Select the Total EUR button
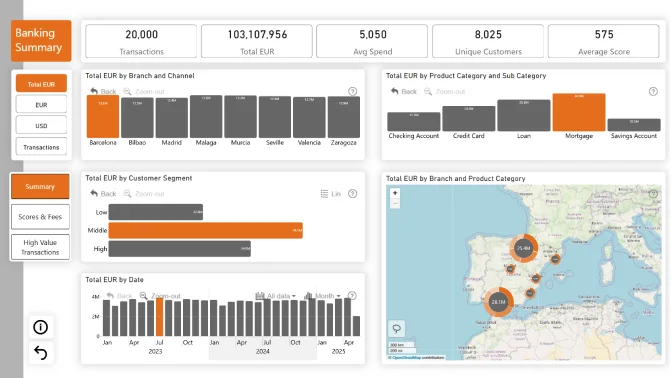 (41, 84)
